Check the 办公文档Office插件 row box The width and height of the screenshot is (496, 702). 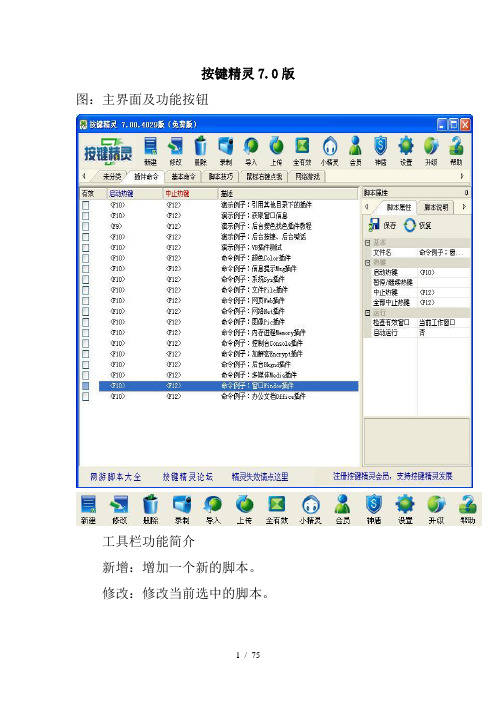tap(86, 397)
